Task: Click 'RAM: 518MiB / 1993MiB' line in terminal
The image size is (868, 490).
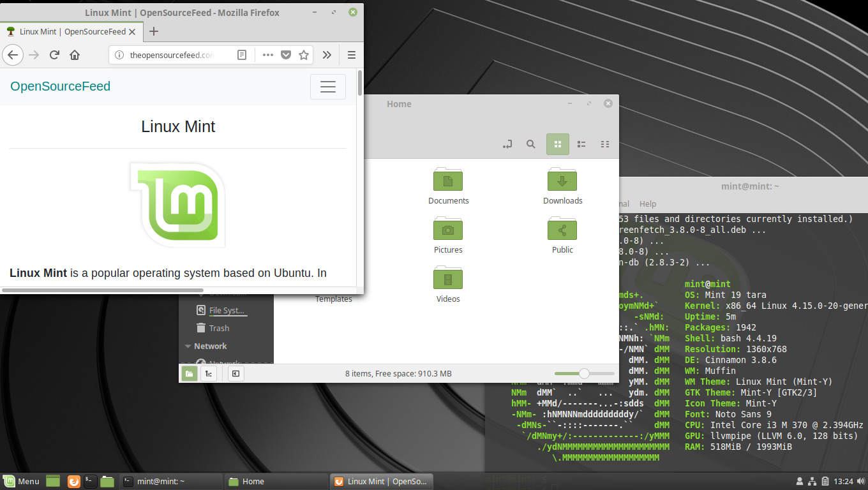Action: (x=738, y=447)
